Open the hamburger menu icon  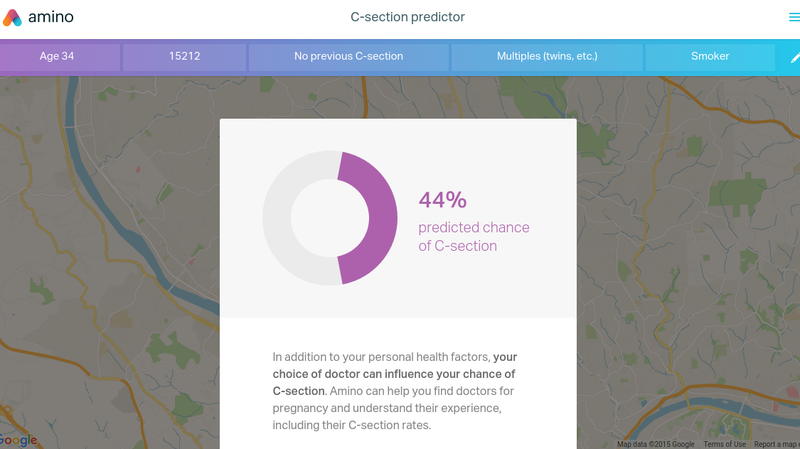click(x=794, y=17)
